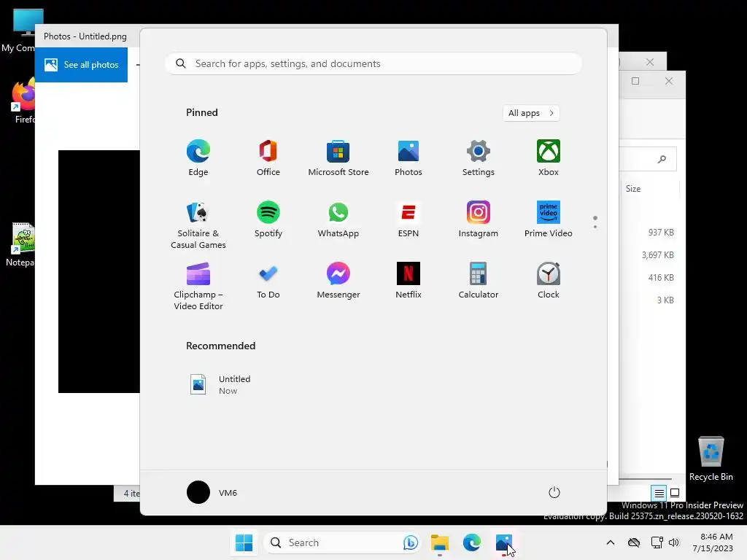Switch Explorer to details view
This screenshot has width=747, height=560.
pyautogui.click(x=659, y=493)
